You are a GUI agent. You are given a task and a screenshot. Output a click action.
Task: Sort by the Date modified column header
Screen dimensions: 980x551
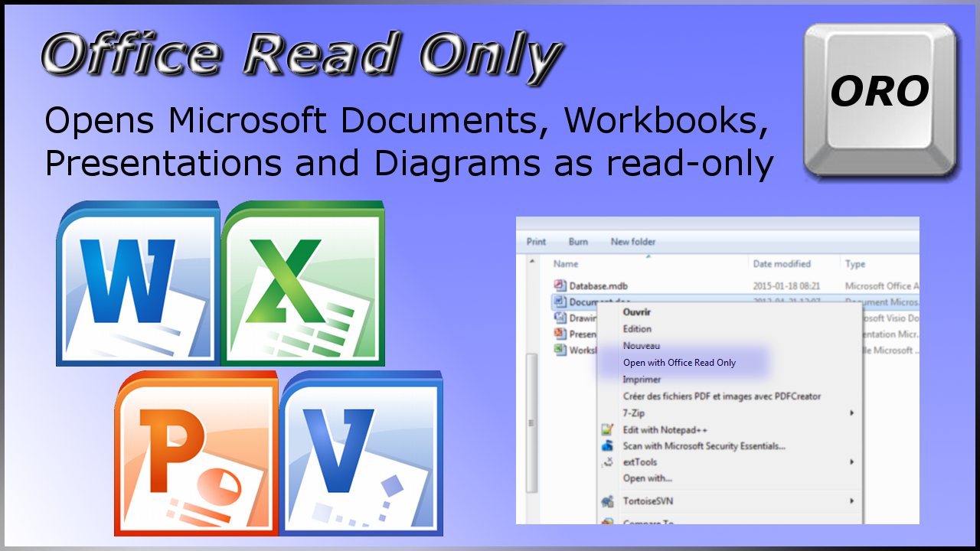click(x=782, y=264)
